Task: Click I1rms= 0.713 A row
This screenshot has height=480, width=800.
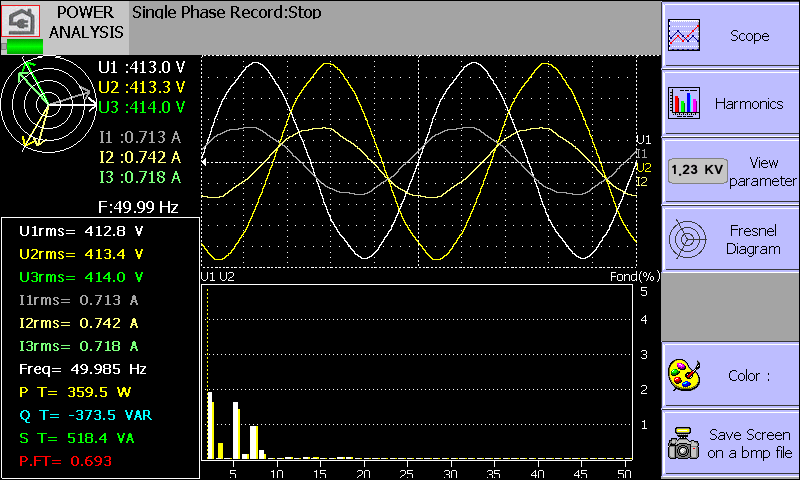Action: click(79, 300)
